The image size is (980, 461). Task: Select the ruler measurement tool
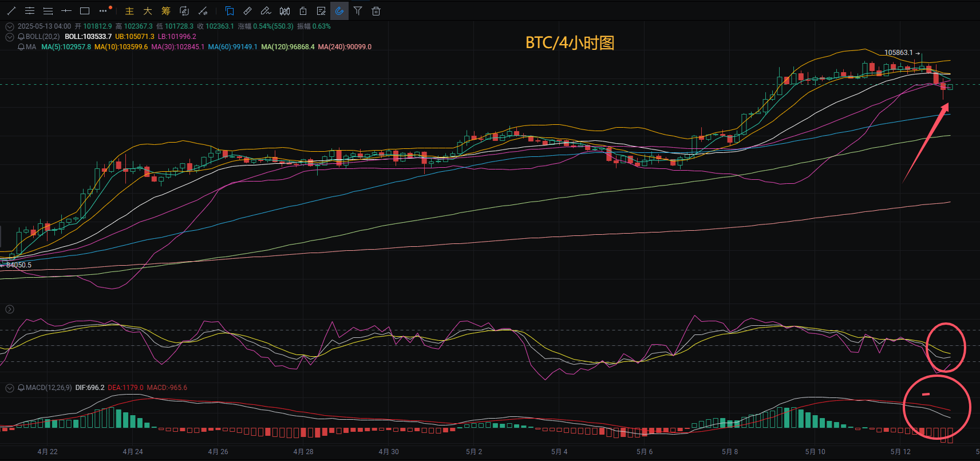tap(248, 11)
